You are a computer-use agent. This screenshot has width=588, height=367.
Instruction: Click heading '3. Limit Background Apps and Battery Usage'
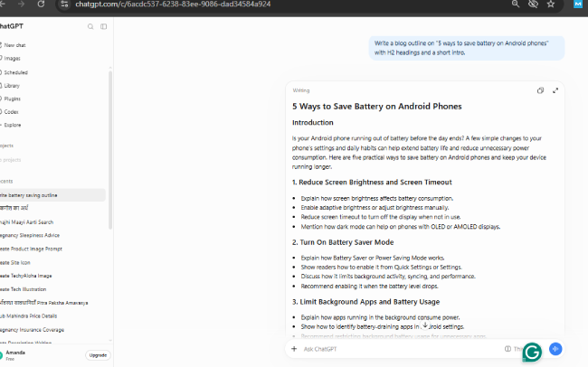(x=365, y=302)
